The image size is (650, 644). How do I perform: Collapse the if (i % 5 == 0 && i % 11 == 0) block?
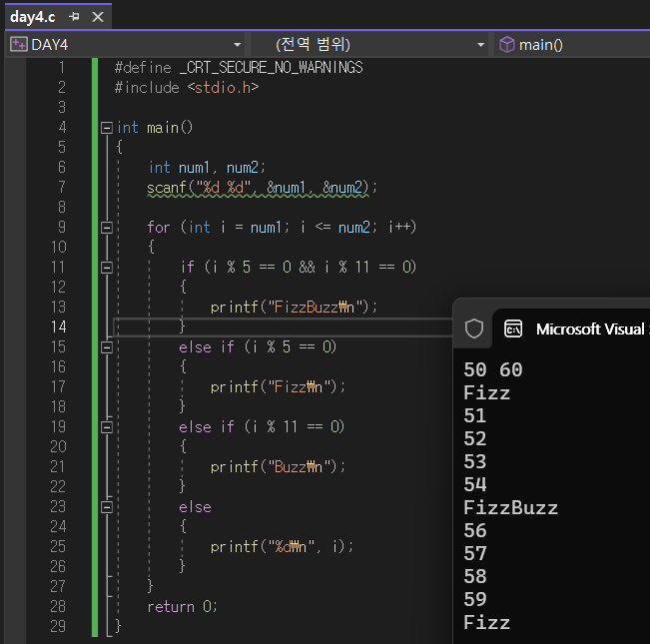point(107,268)
